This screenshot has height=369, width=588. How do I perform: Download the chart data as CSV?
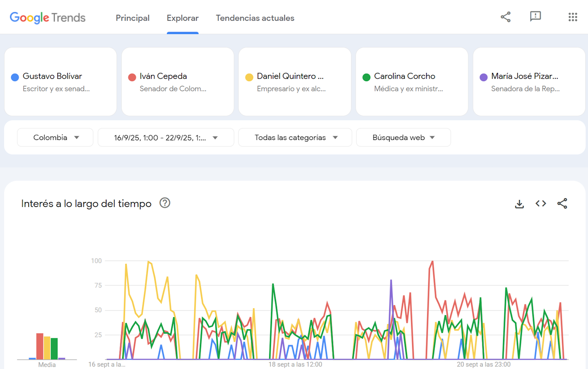[x=519, y=204]
